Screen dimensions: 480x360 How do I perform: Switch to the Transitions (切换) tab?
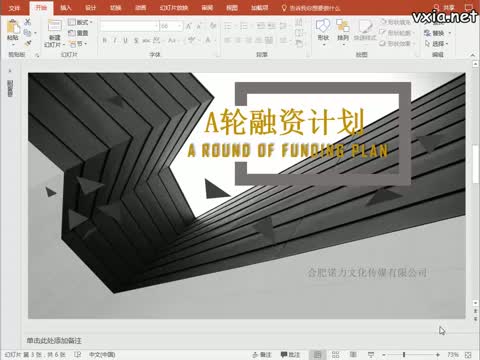pyautogui.click(x=115, y=8)
